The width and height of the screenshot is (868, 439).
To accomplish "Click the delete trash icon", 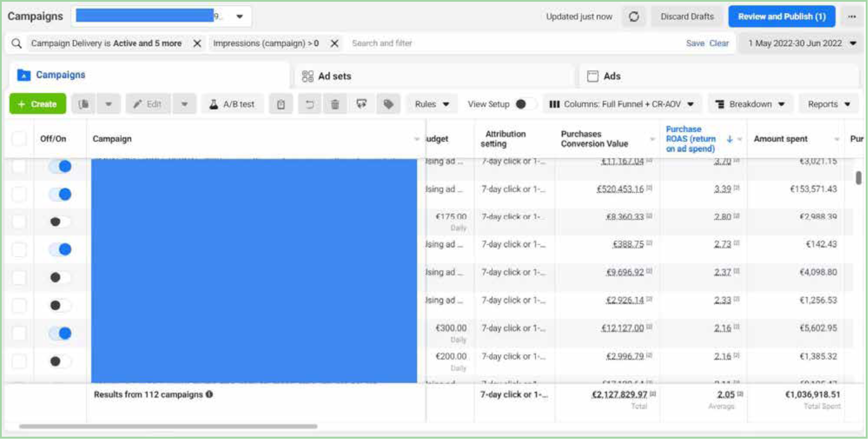I will [x=335, y=105].
